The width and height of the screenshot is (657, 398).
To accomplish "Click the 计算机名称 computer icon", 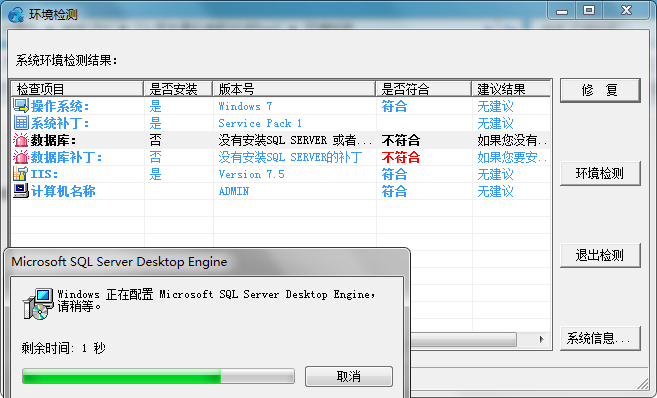I will tap(21, 191).
